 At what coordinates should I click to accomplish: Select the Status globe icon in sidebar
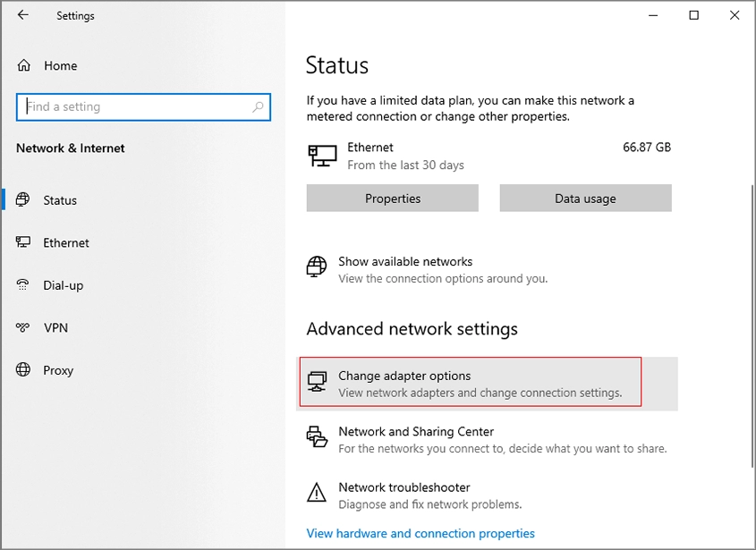click(22, 199)
